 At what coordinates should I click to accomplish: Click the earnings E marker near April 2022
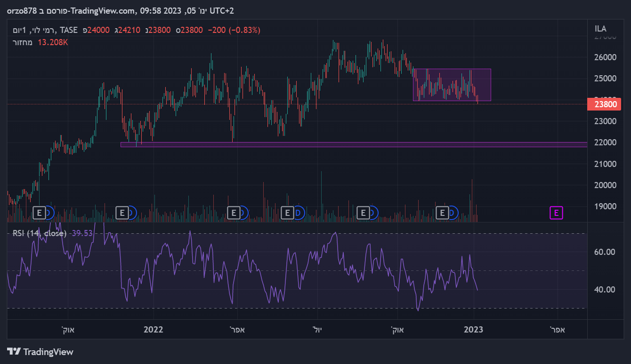233,213
